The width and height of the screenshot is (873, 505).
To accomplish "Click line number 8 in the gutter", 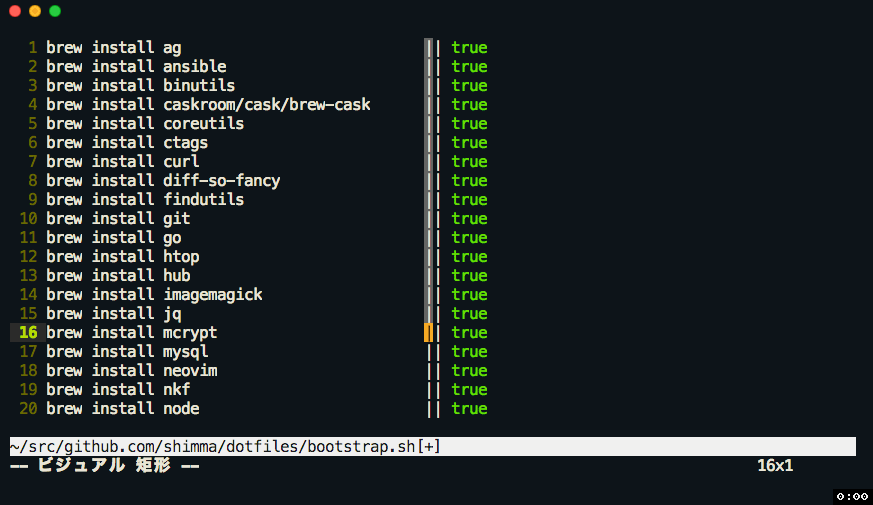I will point(33,180).
